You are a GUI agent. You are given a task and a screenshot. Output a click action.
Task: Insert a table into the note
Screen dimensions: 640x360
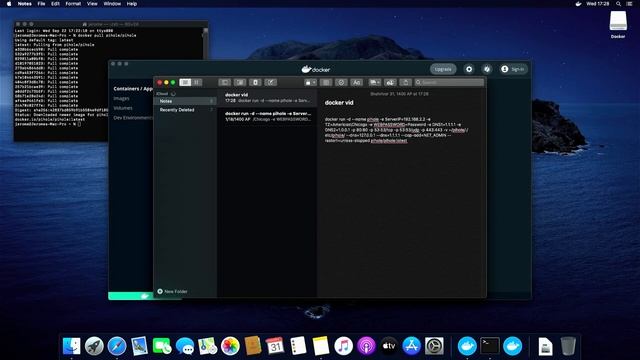[326, 82]
